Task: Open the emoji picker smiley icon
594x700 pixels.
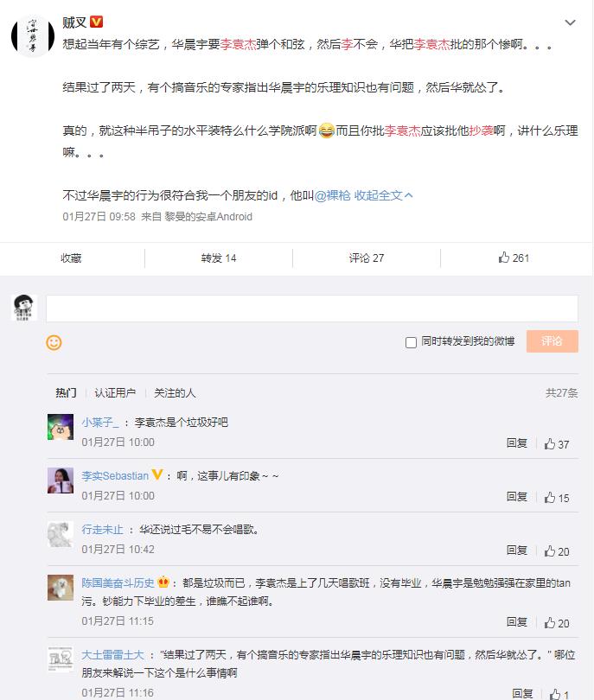Action: click(x=54, y=342)
